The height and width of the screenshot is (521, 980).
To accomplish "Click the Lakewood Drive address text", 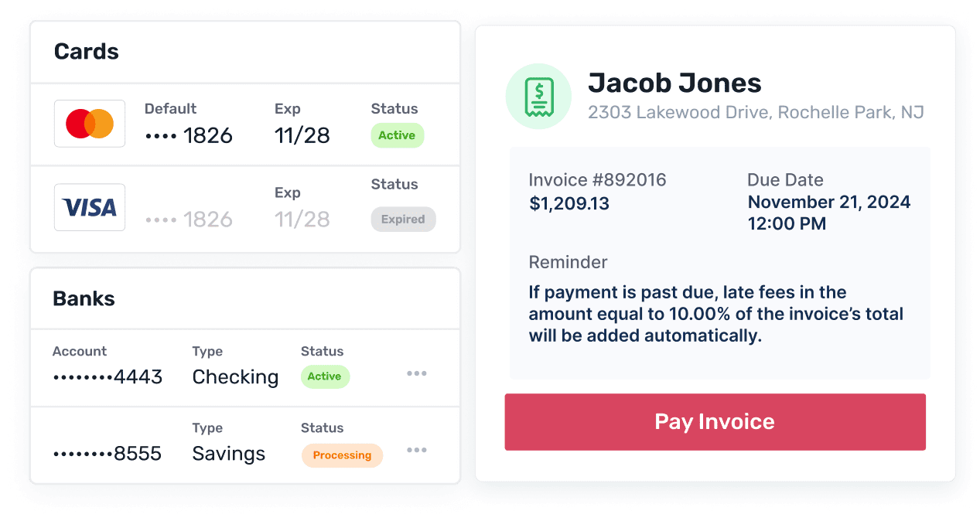I will coord(756,113).
